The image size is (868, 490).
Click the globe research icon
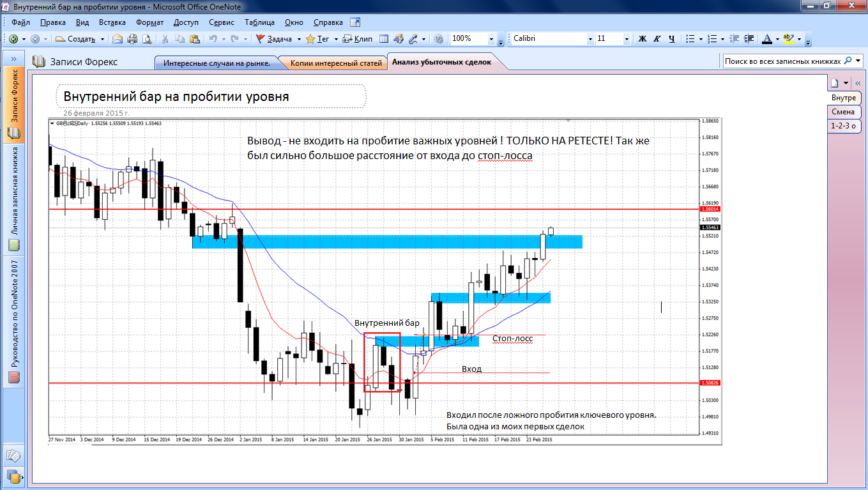438,39
